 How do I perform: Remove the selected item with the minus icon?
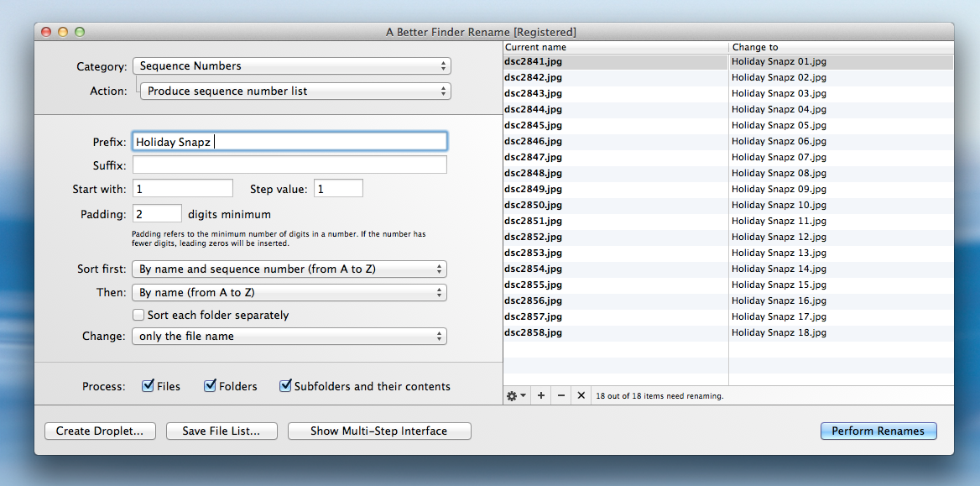[561, 396]
